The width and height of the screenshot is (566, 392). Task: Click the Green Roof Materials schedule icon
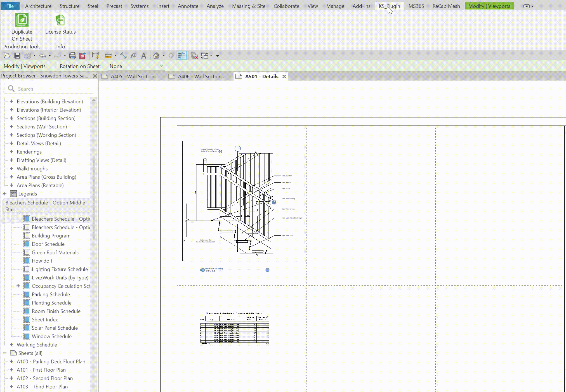pyautogui.click(x=27, y=252)
